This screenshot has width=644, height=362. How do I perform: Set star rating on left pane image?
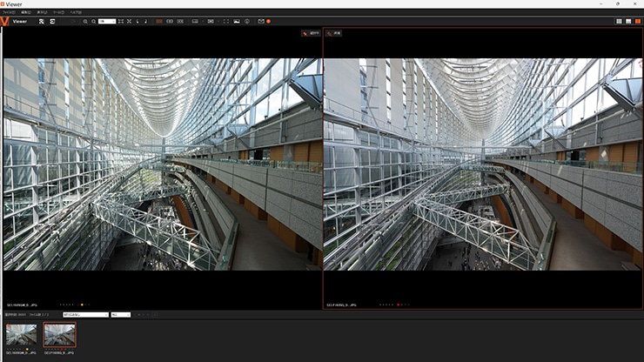click(x=66, y=305)
